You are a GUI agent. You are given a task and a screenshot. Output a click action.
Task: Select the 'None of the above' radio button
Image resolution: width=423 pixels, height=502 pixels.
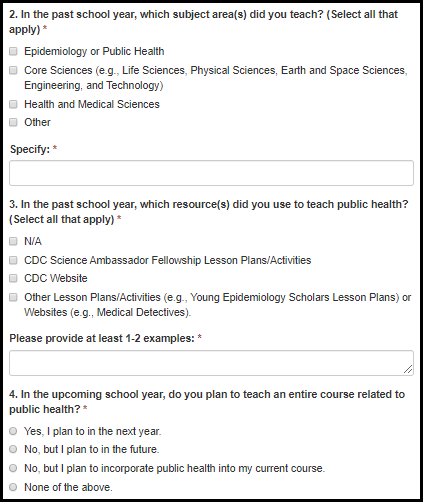[x=13, y=487]
